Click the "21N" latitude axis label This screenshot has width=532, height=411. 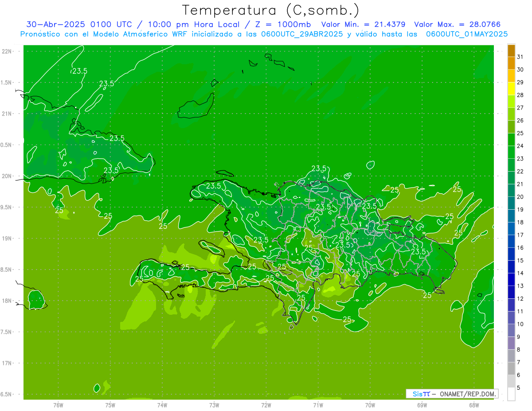pos(6,114)
